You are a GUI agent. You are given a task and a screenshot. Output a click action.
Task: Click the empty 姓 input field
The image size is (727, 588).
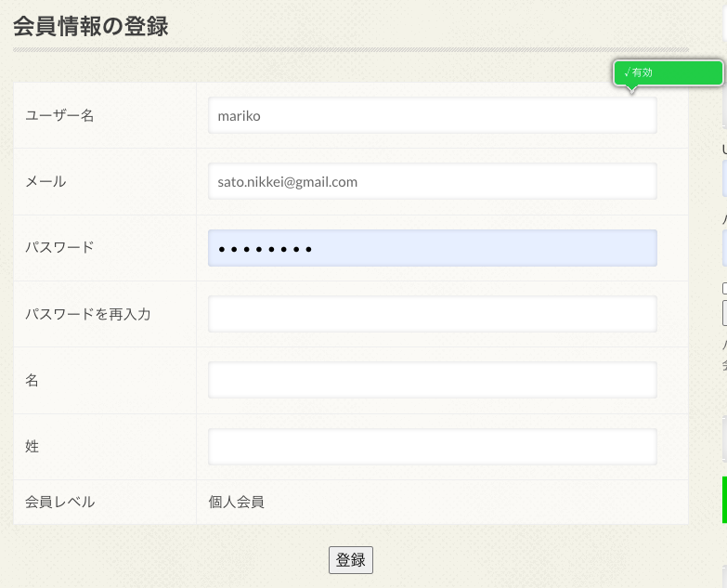coord(432,447)
